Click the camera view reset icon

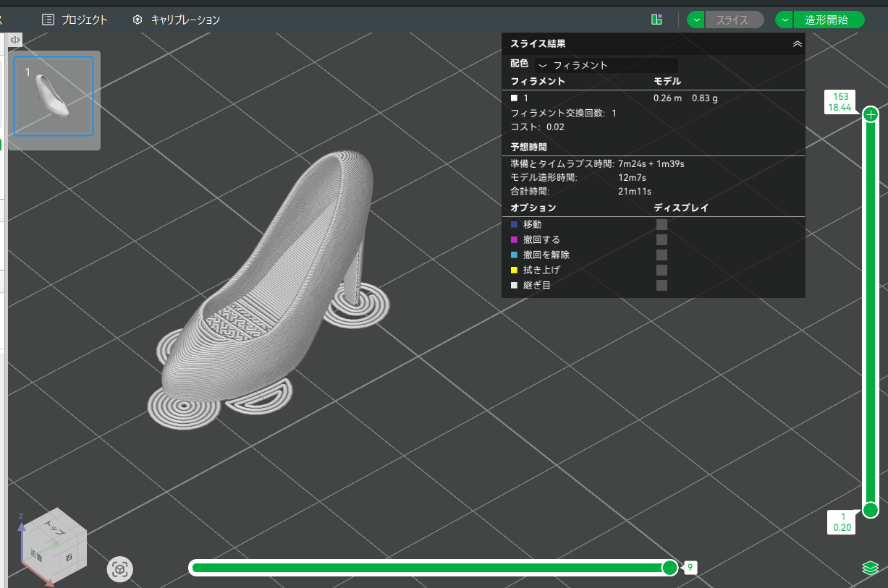point(120,569)
